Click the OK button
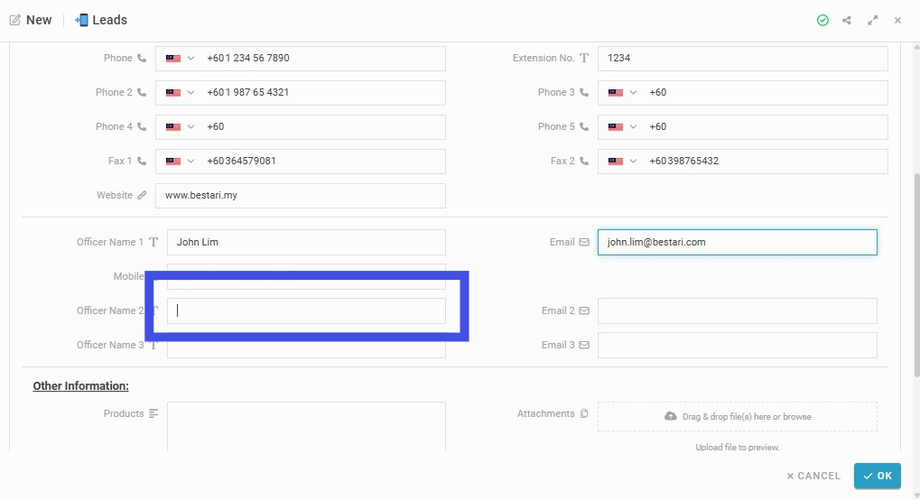The height and width of the screenshot is (500, 920). pos(877,476)
